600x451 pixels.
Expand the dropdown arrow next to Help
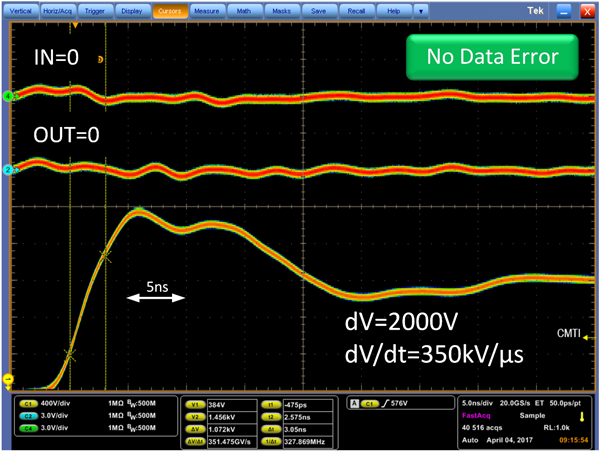[x=421, y=11]
